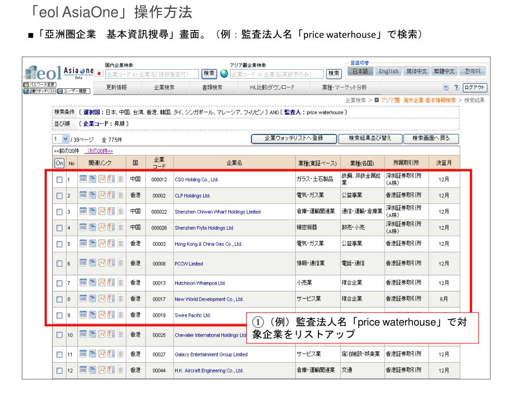Switch language to 한국어
Image resolution: width=532 pixels, height=399 pixels.
tap(473, 71)
